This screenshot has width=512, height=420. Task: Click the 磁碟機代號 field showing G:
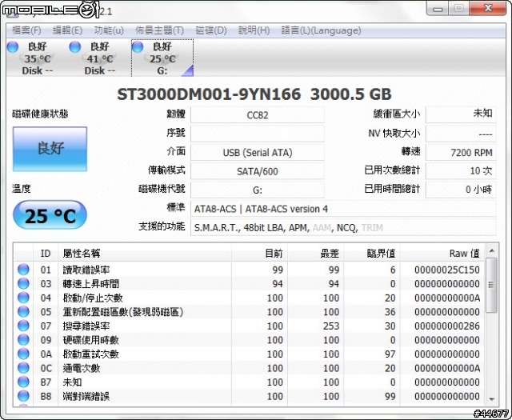258,190
